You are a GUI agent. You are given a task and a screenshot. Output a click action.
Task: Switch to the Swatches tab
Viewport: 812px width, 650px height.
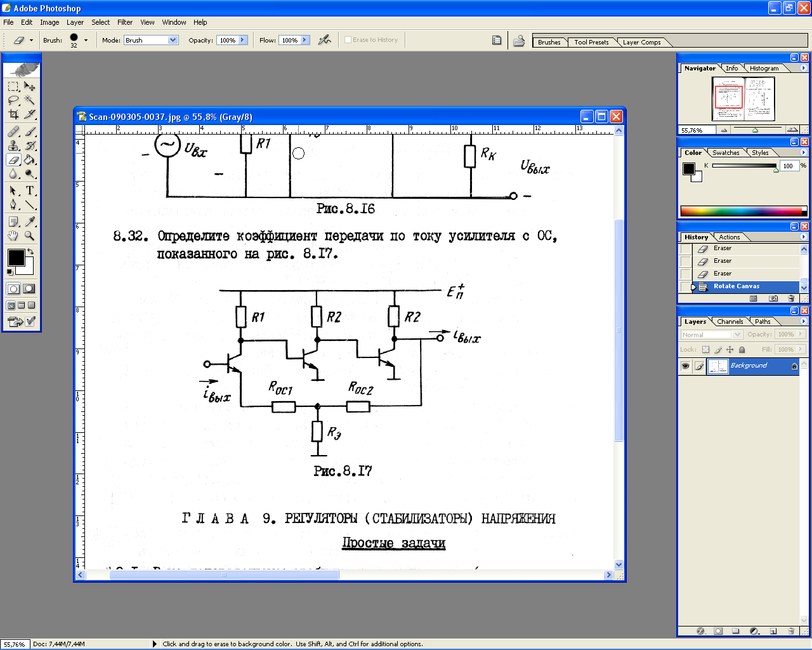(726, 153)
